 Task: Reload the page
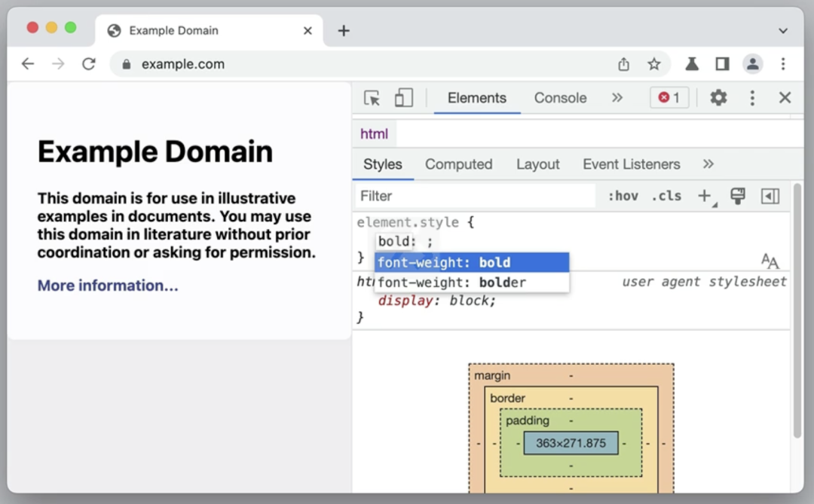[89, 64]
